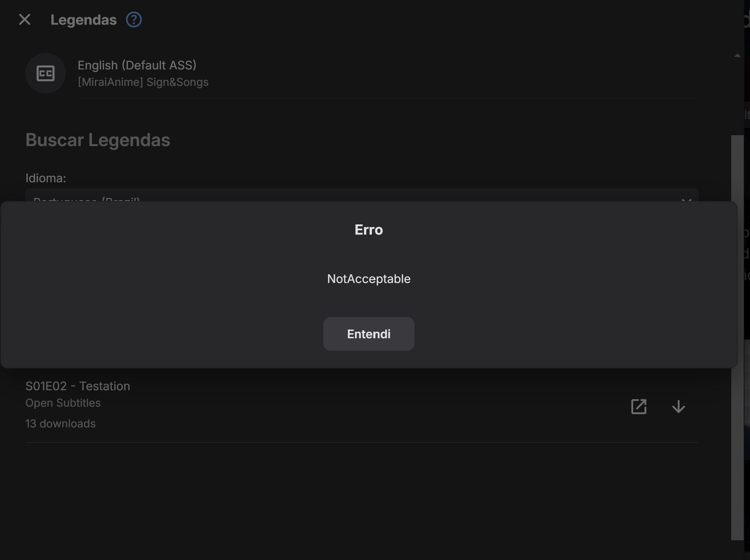
Task: Select the English (Default ASS) subtitle track
Action: pos(137,65)
